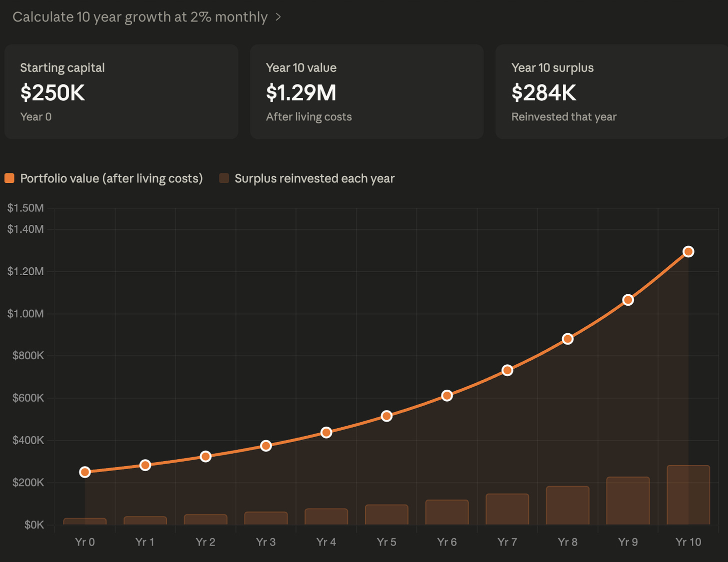Viewport: 728px width, 562px height.
Task: Expand the chevron beside the growth title
Action: point(278,17)
